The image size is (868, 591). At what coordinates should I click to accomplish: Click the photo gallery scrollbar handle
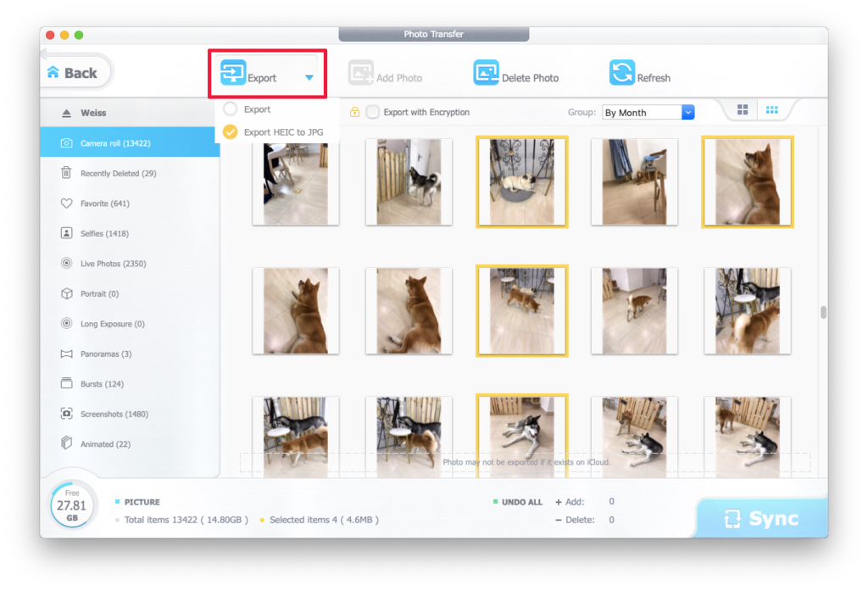[822, 313]
